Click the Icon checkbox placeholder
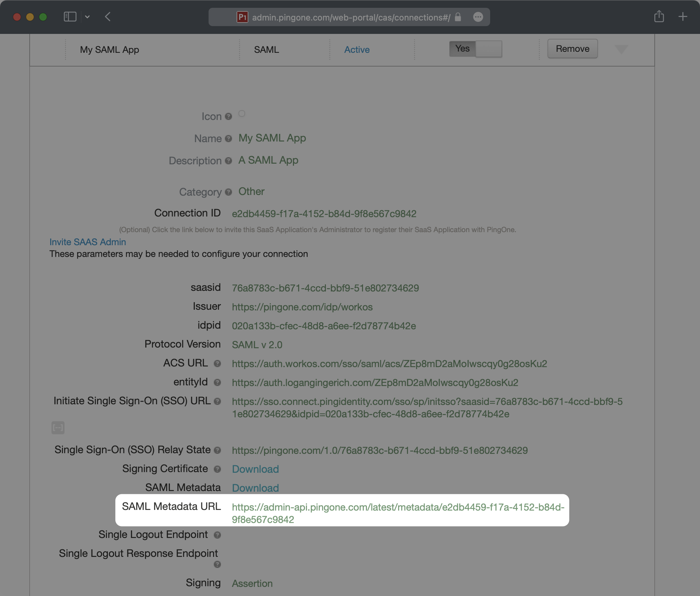 point(242,113)
